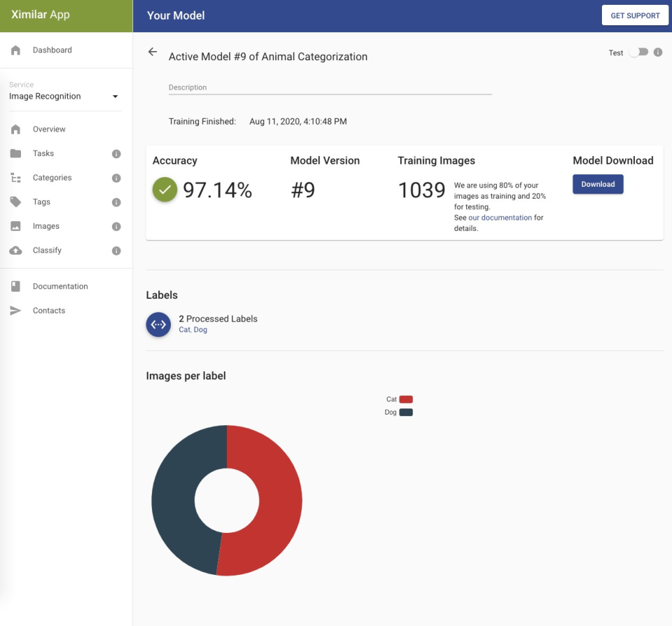This screenshot has width=672, height=626.
Task: Toggle the Test switch
Action: coord(638,52)
